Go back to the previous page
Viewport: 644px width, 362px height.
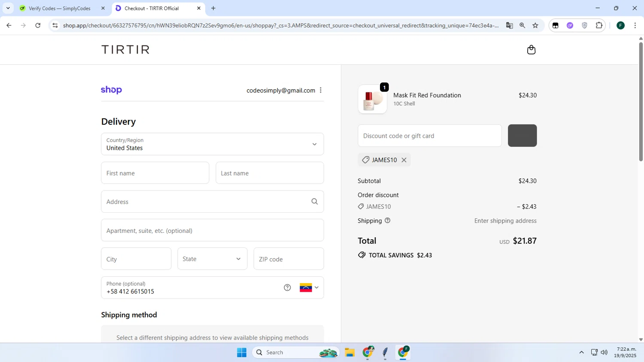[9, 25]
